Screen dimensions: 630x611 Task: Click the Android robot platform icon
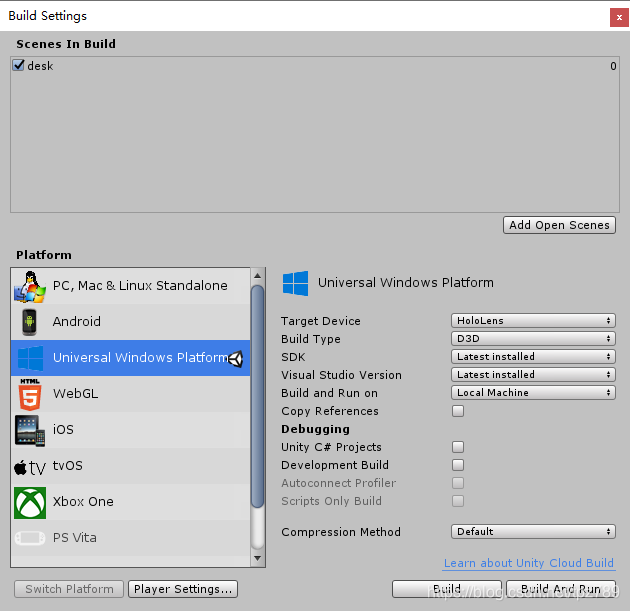[29, 322]
